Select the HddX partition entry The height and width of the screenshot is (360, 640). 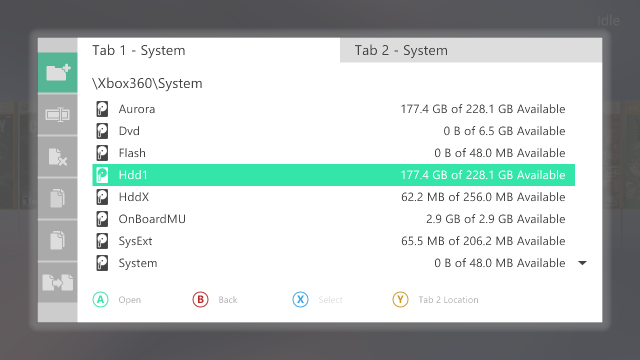coord(333,197)
